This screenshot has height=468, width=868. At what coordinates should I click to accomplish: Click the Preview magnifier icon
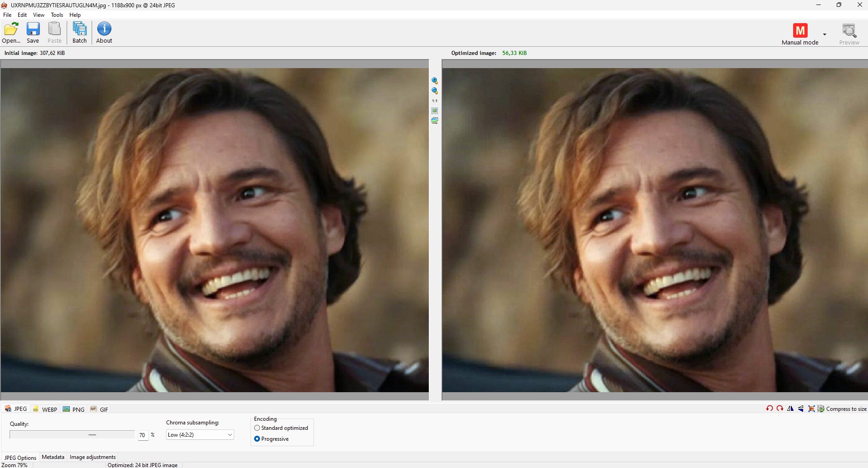(849, 30)
